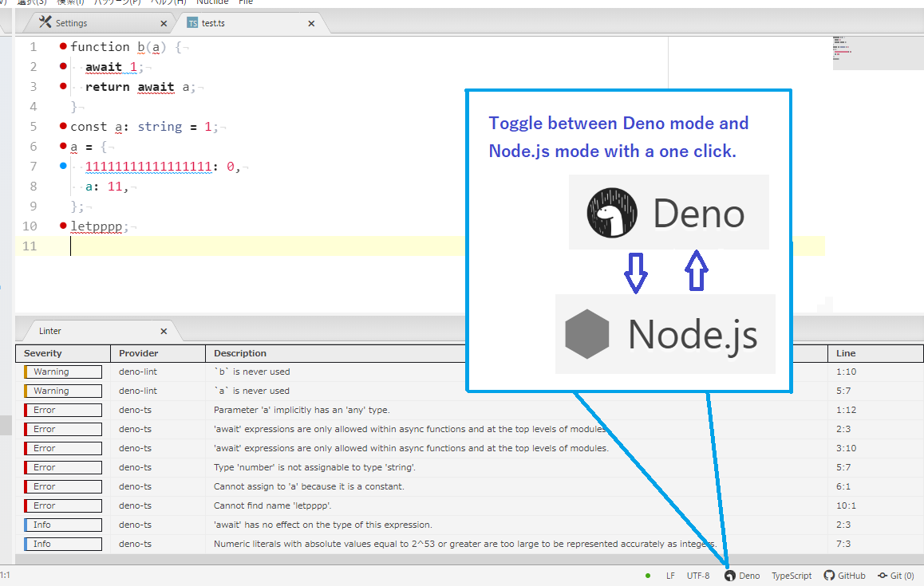Click blue info marker on line 7
Screen dimensions: 924x586
click(x=63, y=166)
